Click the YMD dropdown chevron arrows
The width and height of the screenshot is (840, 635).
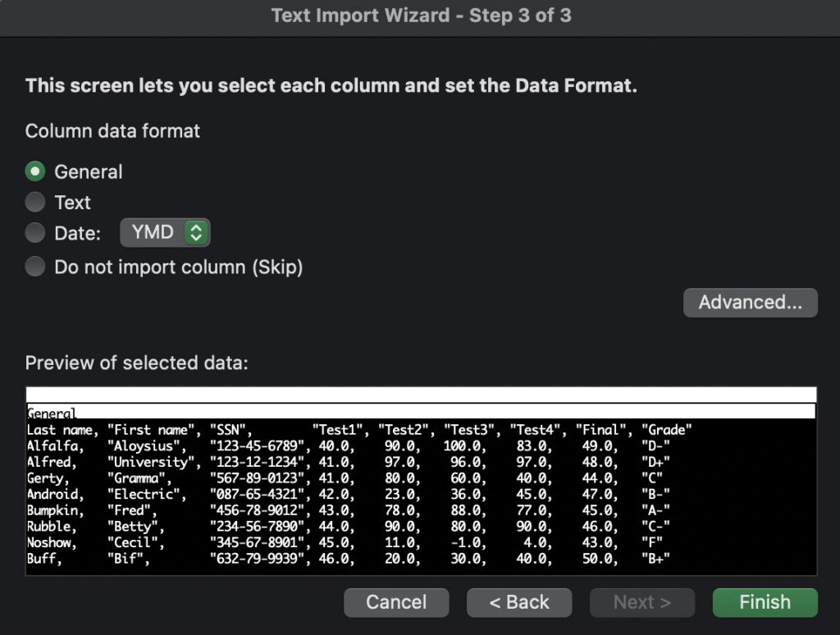click(x=196, y=232)
